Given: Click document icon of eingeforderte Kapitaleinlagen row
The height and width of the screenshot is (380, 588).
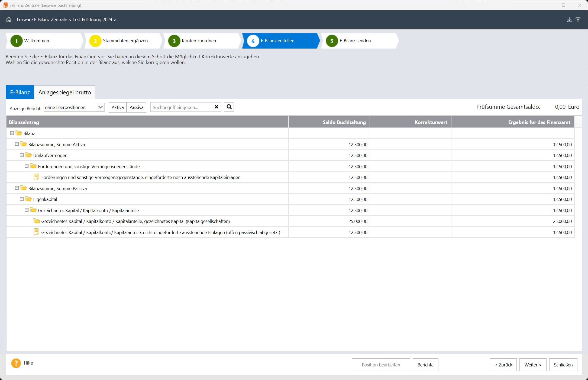Looking at the screenshot, I should point(36,177).
